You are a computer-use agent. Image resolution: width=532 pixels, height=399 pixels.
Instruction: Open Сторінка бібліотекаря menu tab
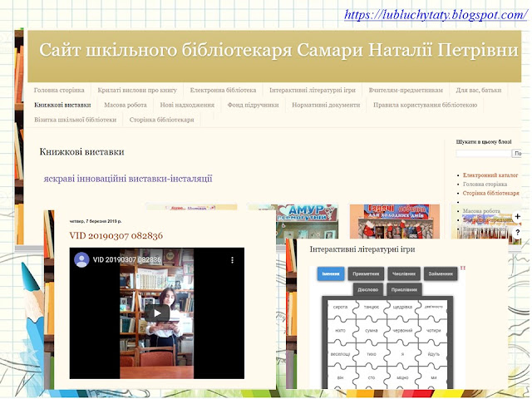(161, 120)
